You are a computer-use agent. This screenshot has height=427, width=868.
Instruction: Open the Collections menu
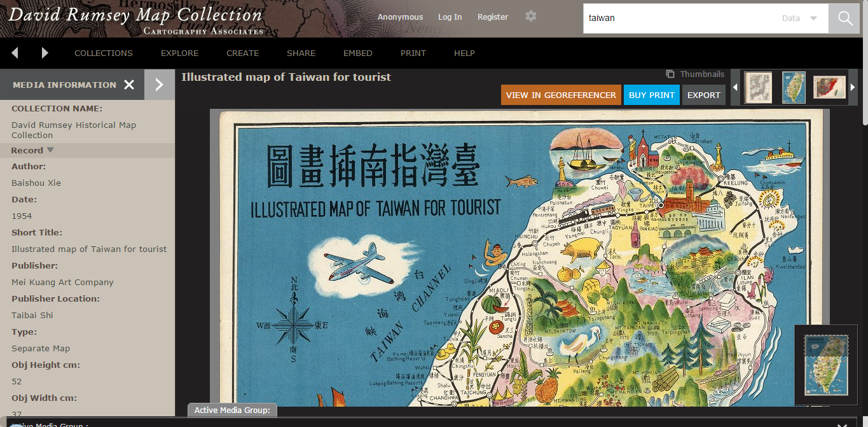click(104, 53)
